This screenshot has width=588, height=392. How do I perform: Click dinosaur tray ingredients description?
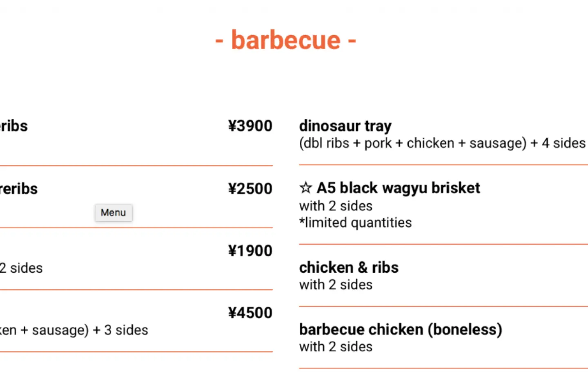tap(442, 143)
